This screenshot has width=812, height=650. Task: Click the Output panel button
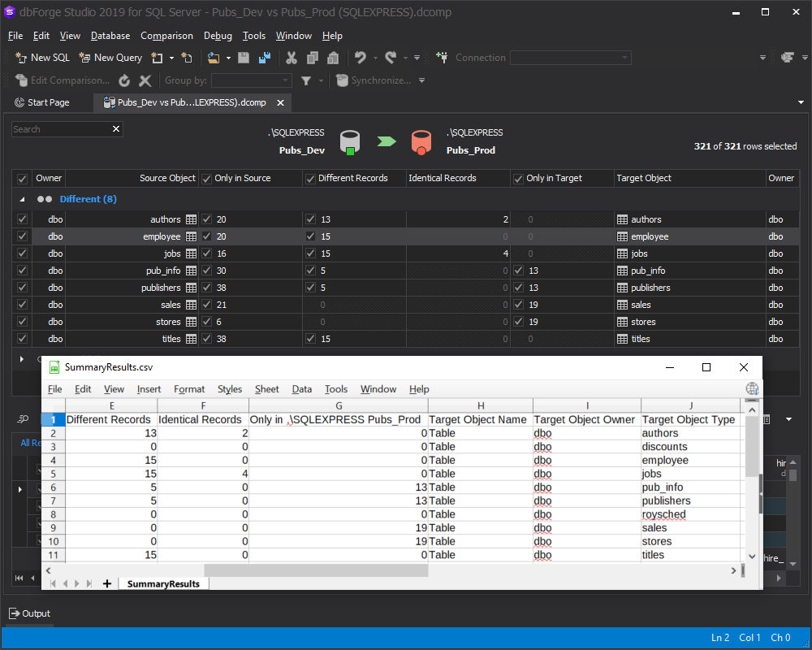[30, 613]
